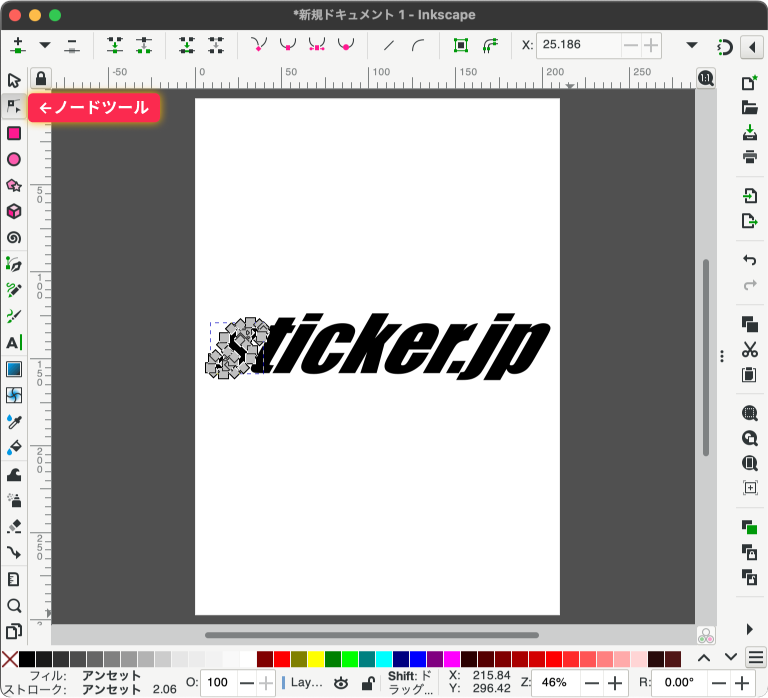Activate the Node tool
Image resolution: width=768 pixels, height=698 pixels.
[x=14, y=106]
